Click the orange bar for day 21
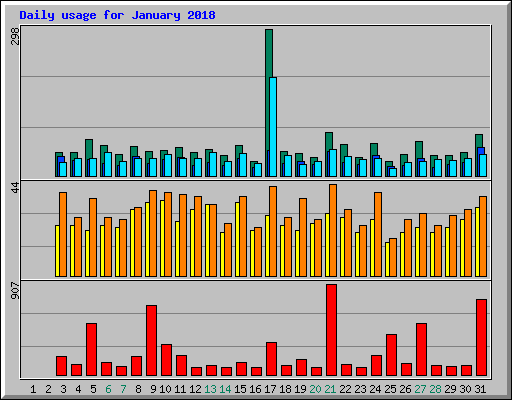Viewport: 512px width, 400px height. pos(333,230)
